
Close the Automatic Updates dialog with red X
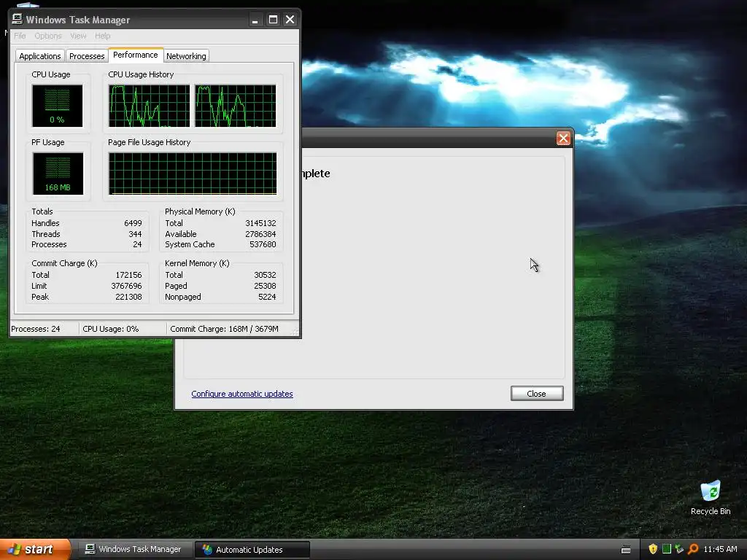563,138
